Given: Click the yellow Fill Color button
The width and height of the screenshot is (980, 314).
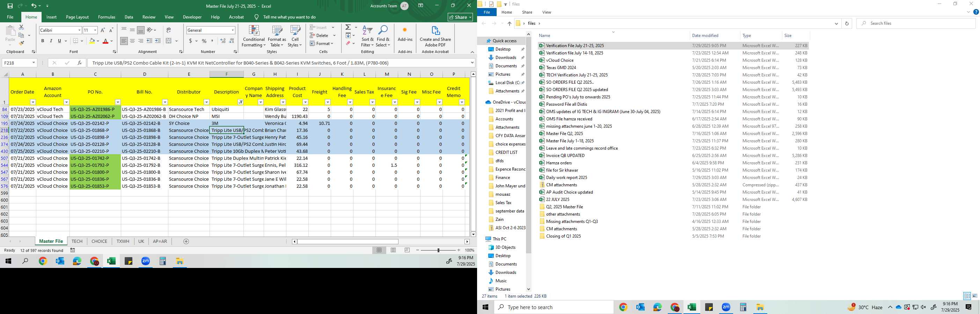Looking at the screenshot, I should [92, 41].
